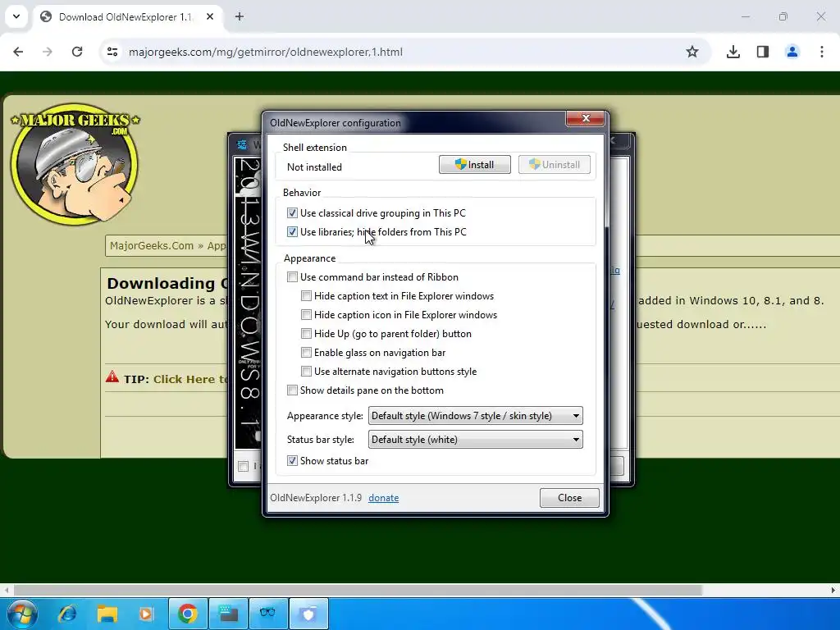Viewport: 840px width, 630px height.
Task: Open Chrome tab search chevron
Action: (16, 16)
